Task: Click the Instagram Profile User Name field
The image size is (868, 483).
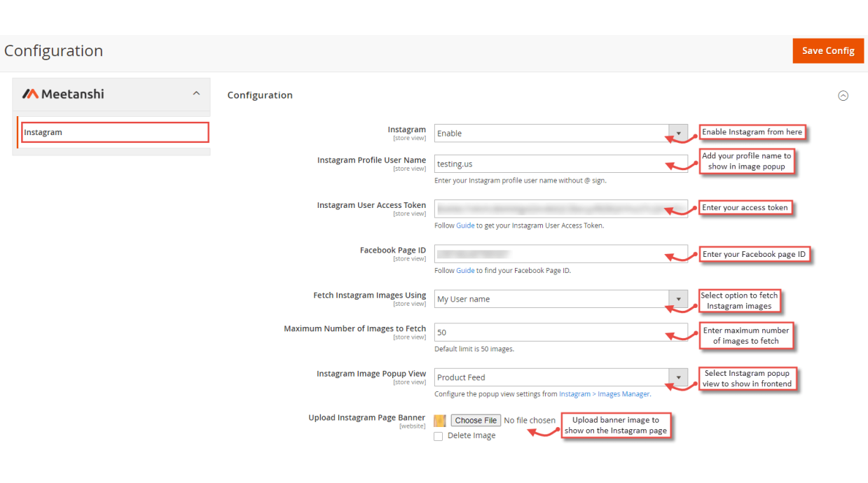Action: pyautogui.click(x=560, y=164)
